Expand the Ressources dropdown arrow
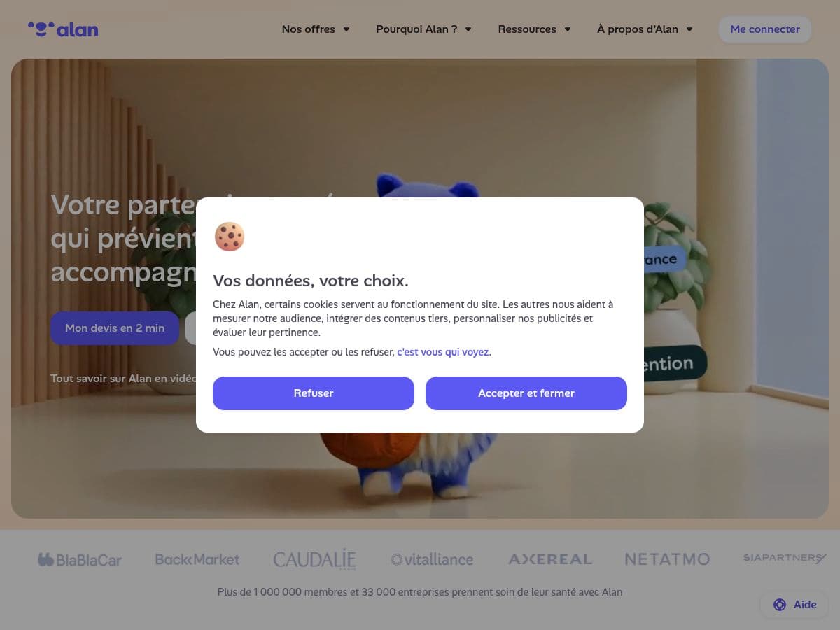 pos(568,29)
